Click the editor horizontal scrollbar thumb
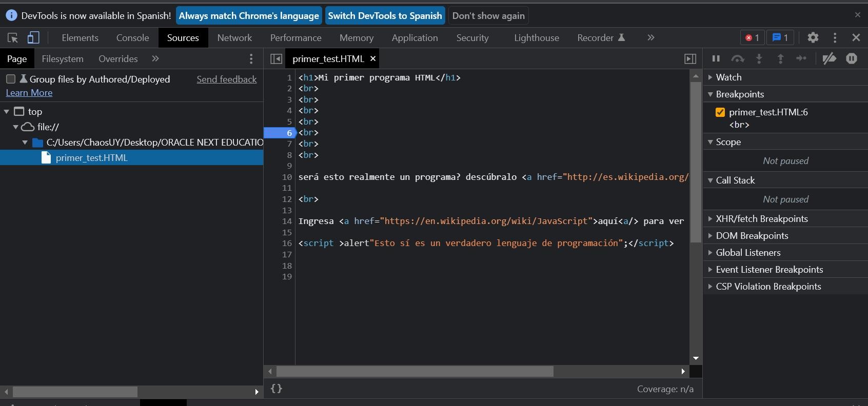The height and width of the screenshot is (406, 868). tap(415, 371)
